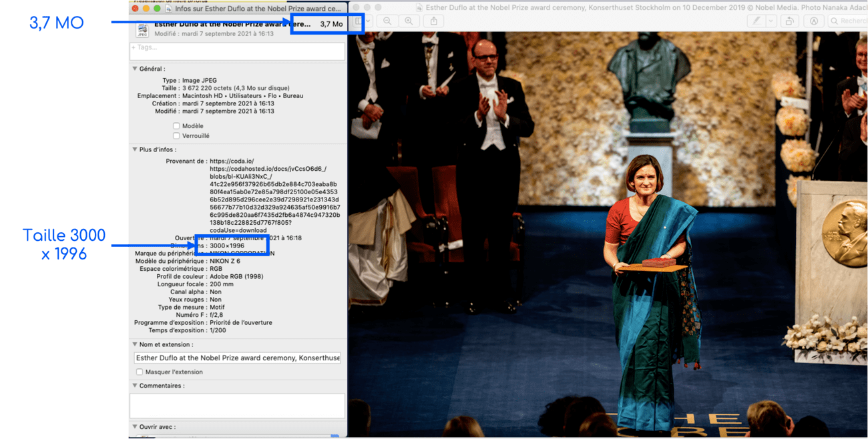The image size is (868, 439).
Task: Click the JPEG file icon in Info header
Action: [x=142, y=29]
